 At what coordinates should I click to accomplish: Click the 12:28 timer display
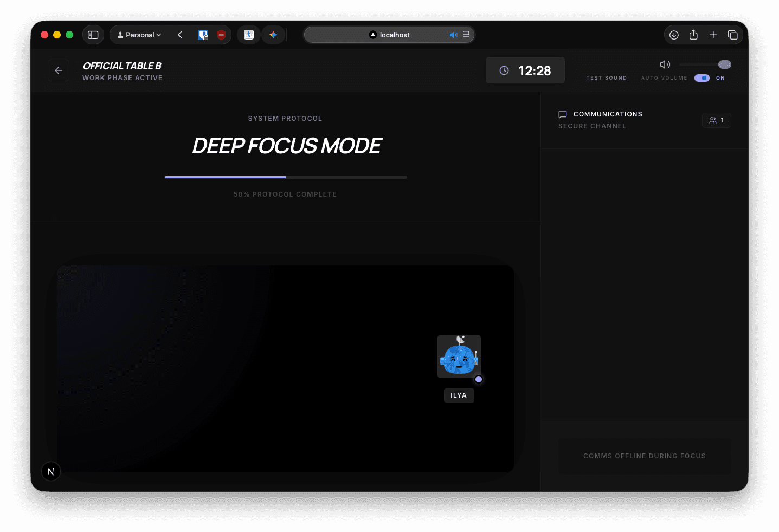[x=525, y=70]
